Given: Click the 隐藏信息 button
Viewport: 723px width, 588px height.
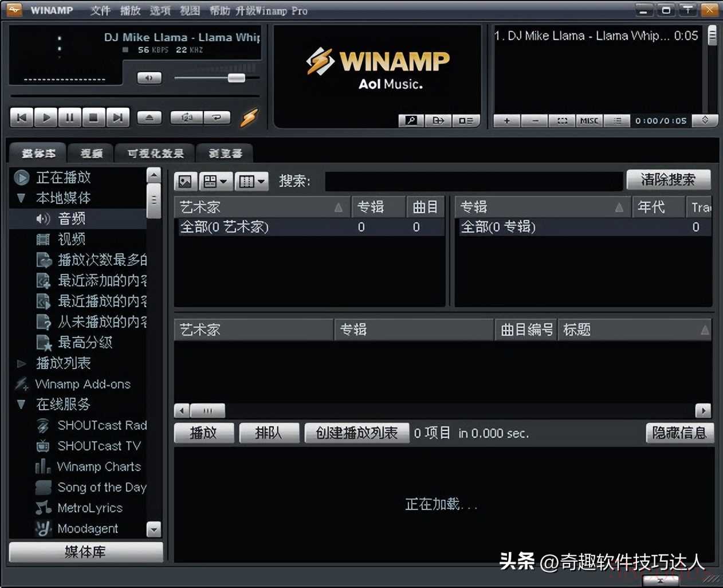Looking at the screenshot, I should 679,433.
